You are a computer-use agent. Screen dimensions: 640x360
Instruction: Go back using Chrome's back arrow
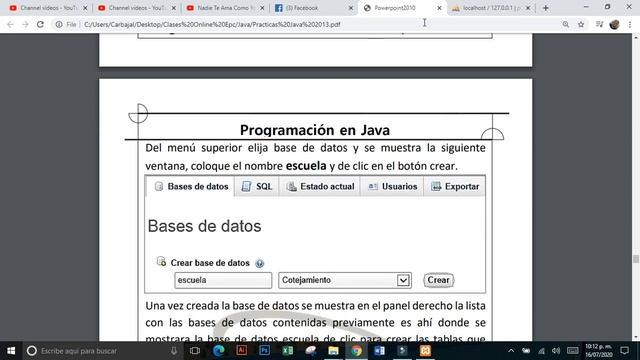click(10, 24)
